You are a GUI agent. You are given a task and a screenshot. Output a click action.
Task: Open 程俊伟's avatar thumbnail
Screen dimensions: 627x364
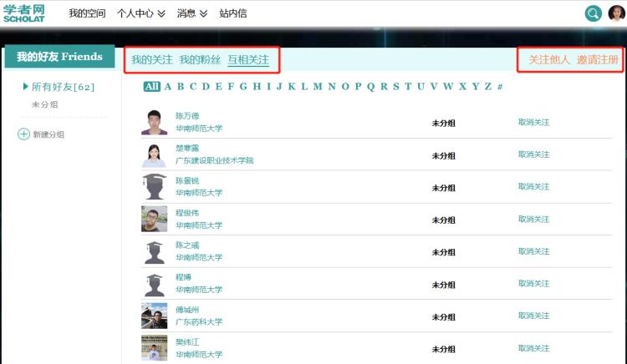[x=155, y=219]
